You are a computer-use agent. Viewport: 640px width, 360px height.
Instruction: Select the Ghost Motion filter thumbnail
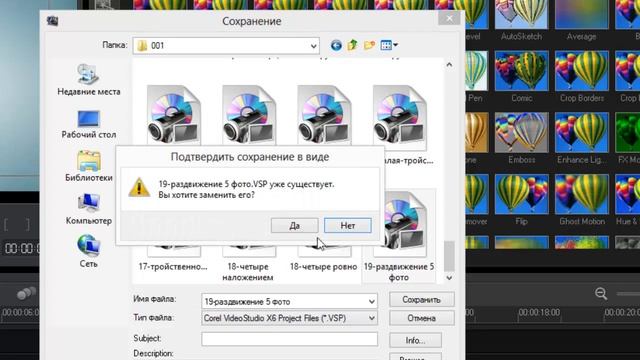582,194
